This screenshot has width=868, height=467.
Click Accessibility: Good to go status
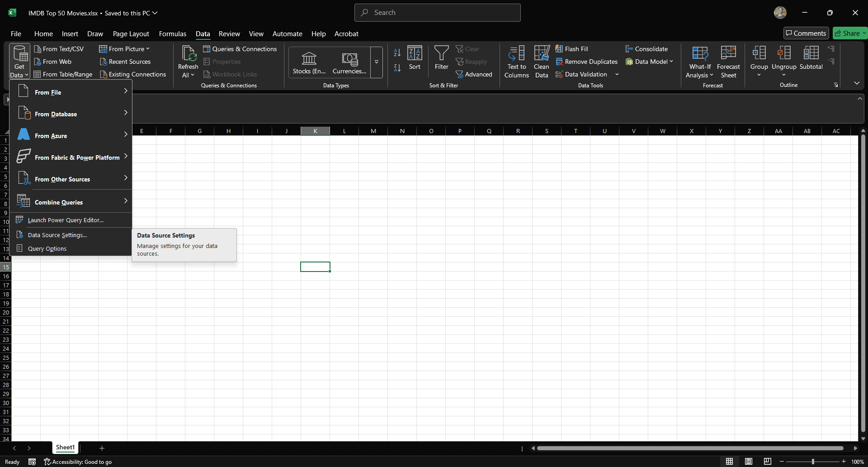click(x=78, y=462)
